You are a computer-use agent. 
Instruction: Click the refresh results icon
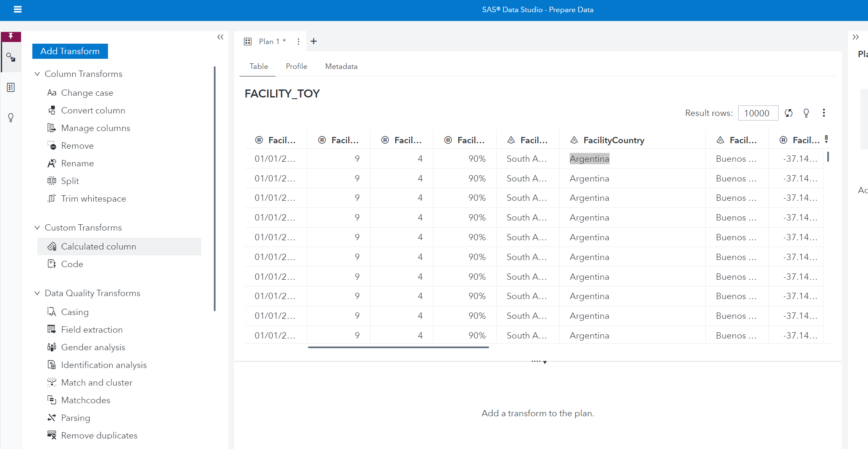coord(789,113)
